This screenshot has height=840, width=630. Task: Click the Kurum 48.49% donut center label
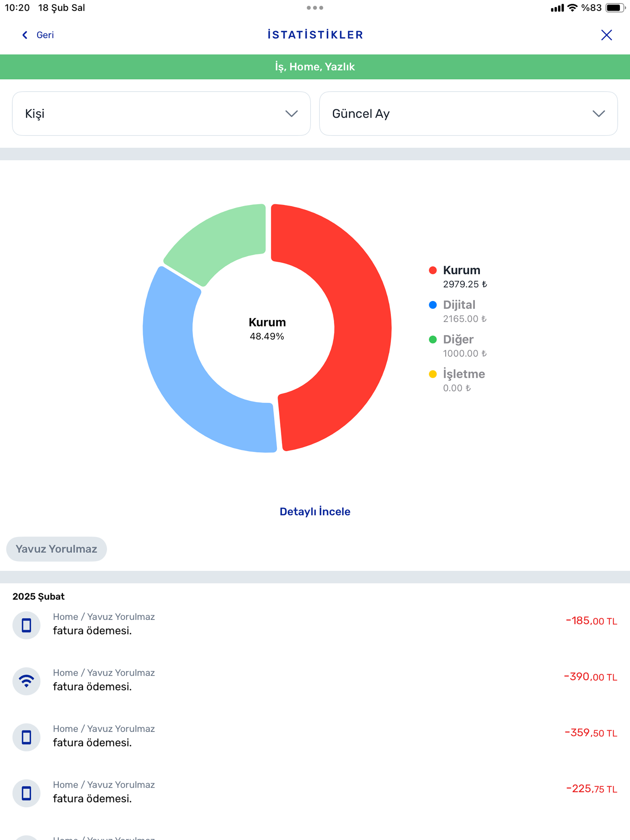point(267,329)
